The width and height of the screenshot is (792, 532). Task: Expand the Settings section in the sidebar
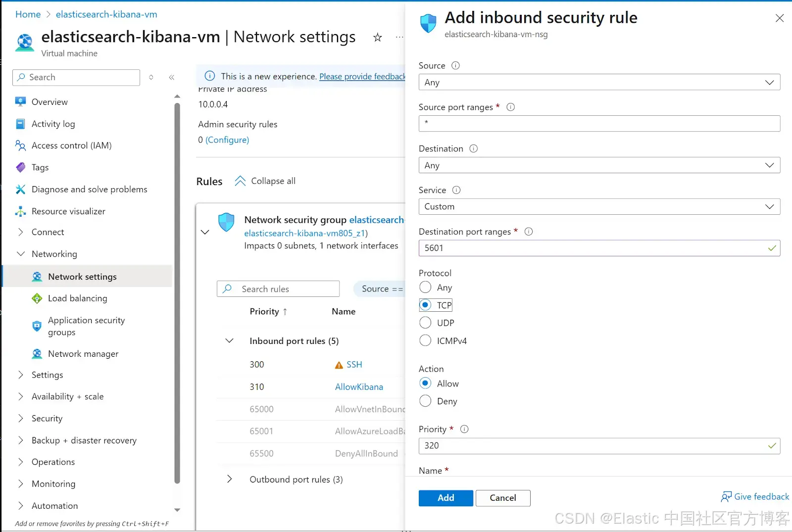20,375
